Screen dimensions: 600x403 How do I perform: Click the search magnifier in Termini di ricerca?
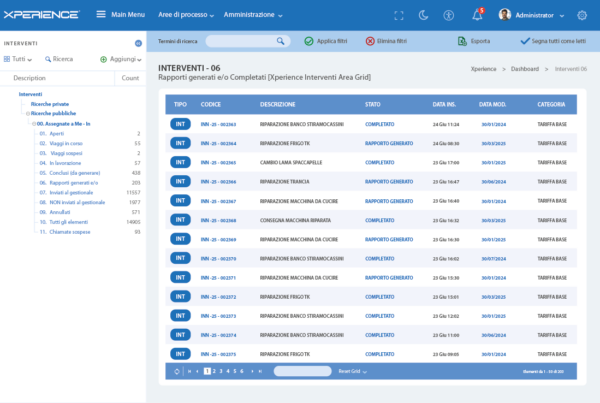pos(281,41)
